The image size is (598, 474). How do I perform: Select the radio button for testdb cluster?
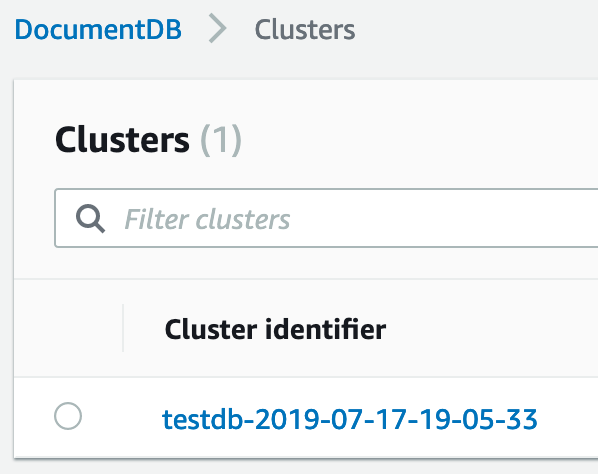[x=68, y=416]
